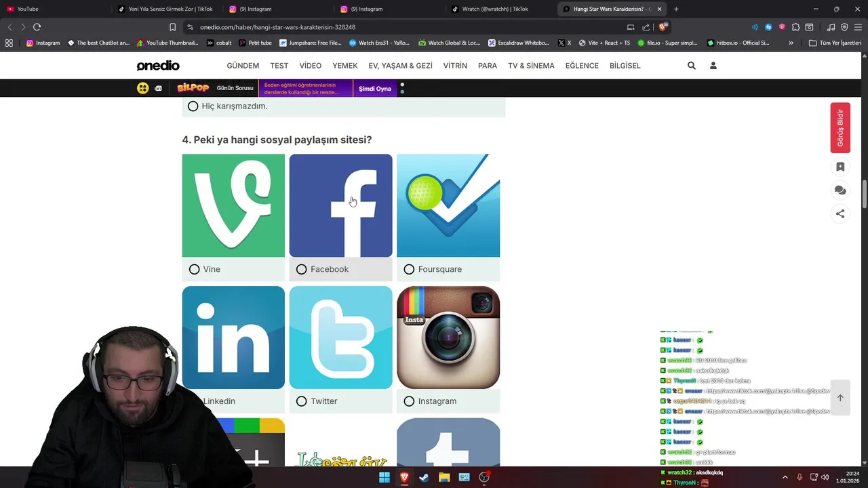Open the VİTRİN menu item
The image size is (868, 488).
(x=455, y=66)
